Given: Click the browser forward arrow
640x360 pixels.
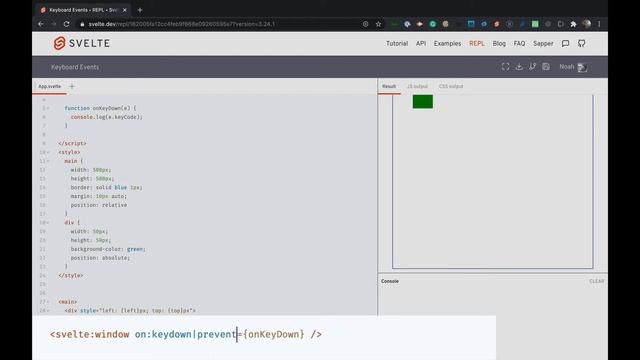Looking at the screenshot, I should [53, 24].
